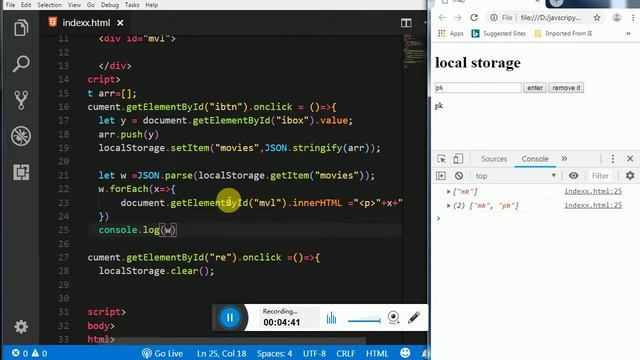640x360 pixels.
Task: Adjust the recorder volume slider
Action: (x=364, y=320)
